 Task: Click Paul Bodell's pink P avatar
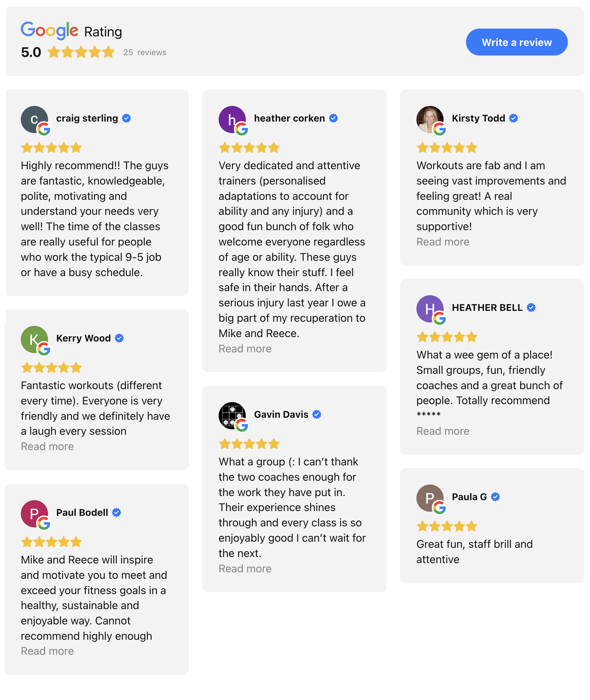pos(34,513)
